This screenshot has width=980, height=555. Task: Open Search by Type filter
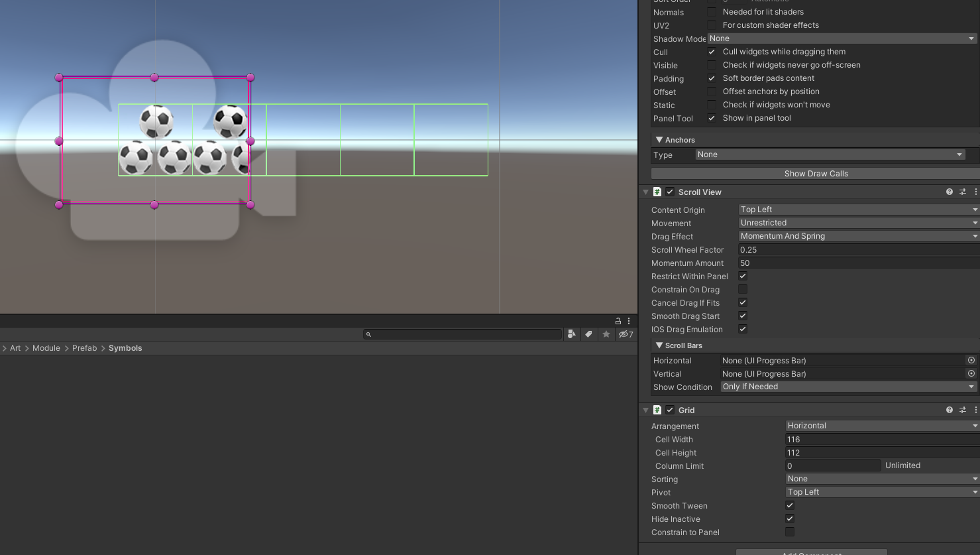571,334
